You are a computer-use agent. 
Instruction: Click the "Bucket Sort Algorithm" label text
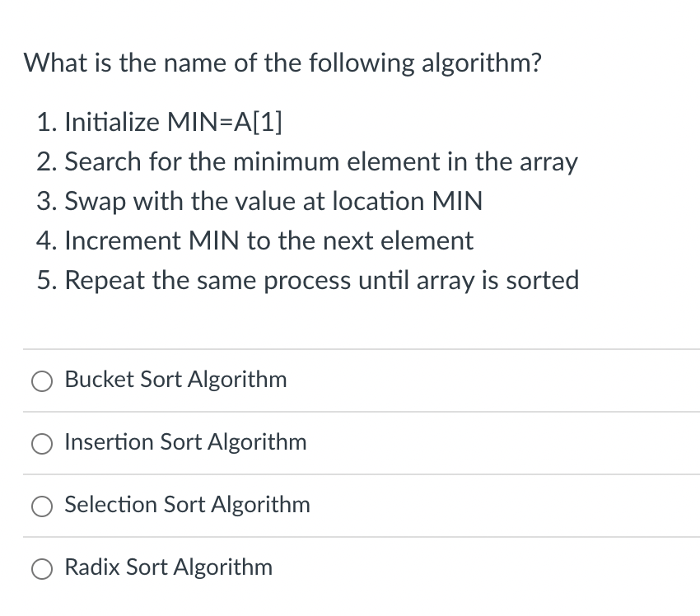175,380
